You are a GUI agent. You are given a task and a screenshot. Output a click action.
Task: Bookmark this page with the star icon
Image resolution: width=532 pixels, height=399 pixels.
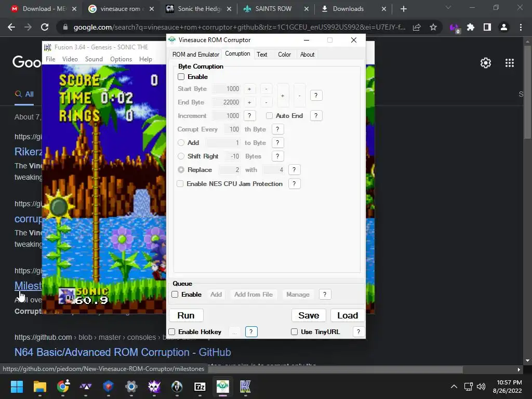tap(433, 27)
